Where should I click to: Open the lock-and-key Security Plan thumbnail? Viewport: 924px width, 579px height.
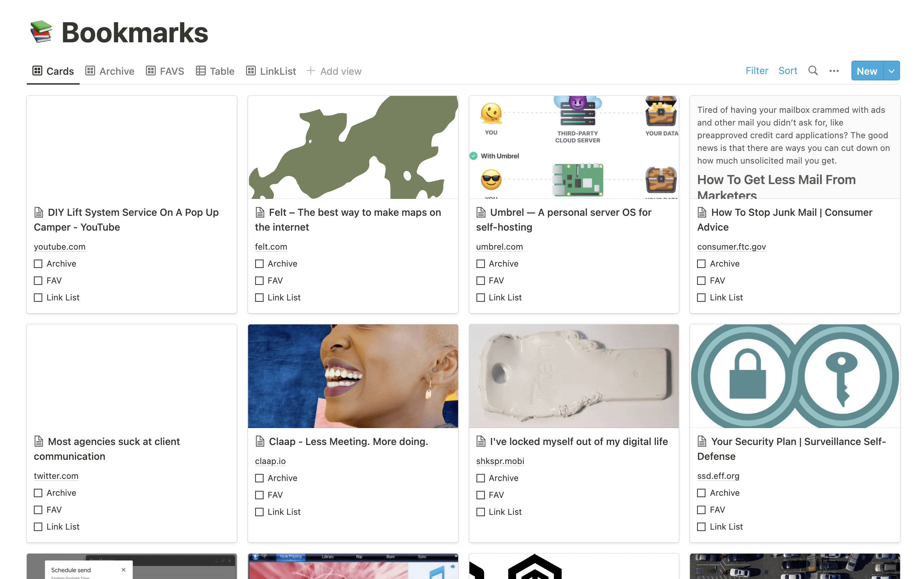[794, 376]
